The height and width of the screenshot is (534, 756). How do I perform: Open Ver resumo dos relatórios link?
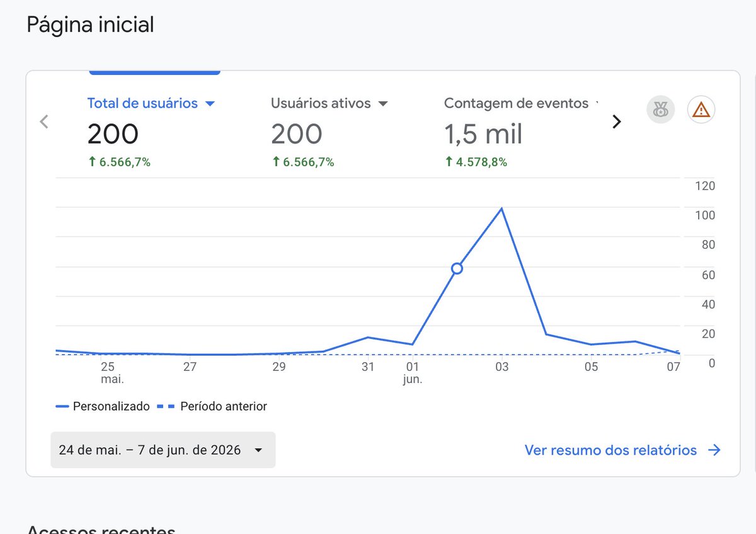[610, 450]
